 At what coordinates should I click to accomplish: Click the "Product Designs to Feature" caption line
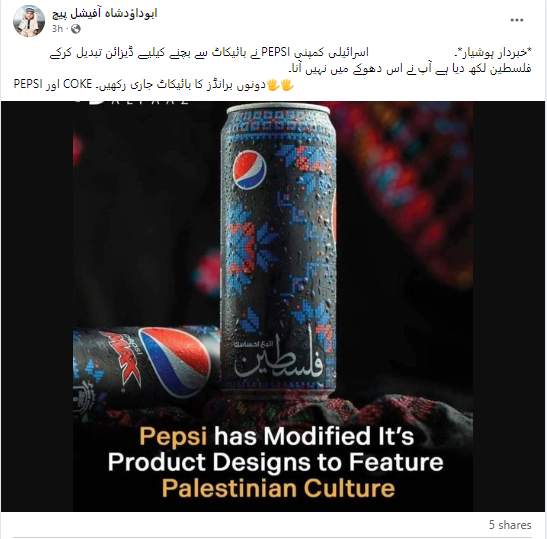[276, 462]
